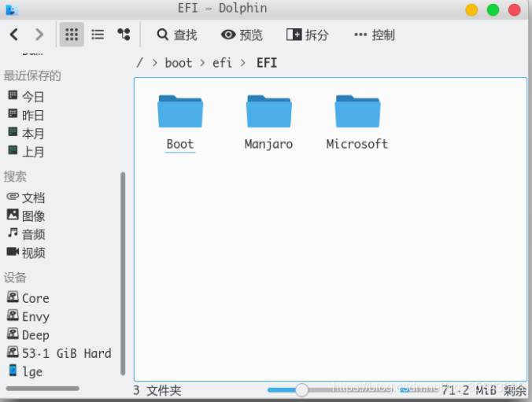The image size is (532, 402).
Task: Click the sidebar vertical scrollbar
Action: tap(123, 274)
